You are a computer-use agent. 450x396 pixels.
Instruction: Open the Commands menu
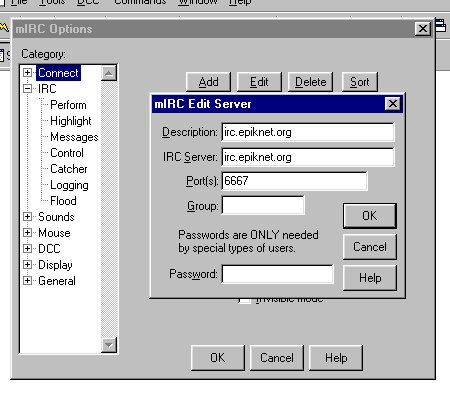(140, 2)
